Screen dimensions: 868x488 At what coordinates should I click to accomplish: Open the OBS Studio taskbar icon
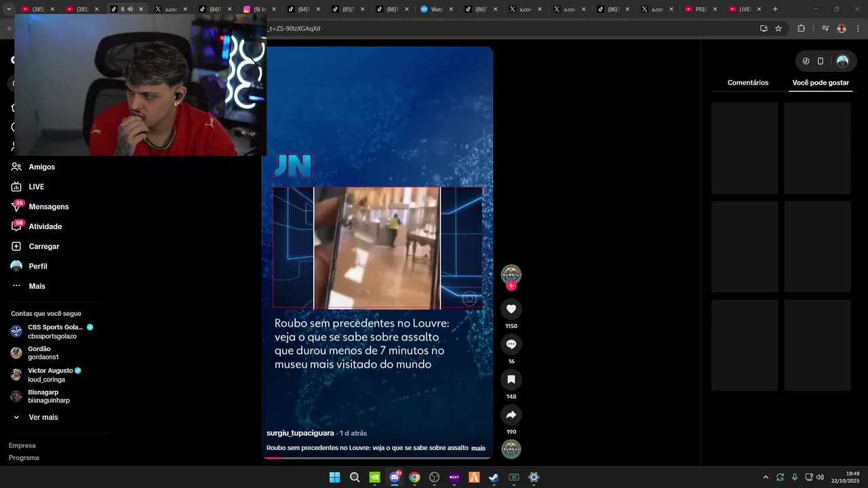pos(434,477)
